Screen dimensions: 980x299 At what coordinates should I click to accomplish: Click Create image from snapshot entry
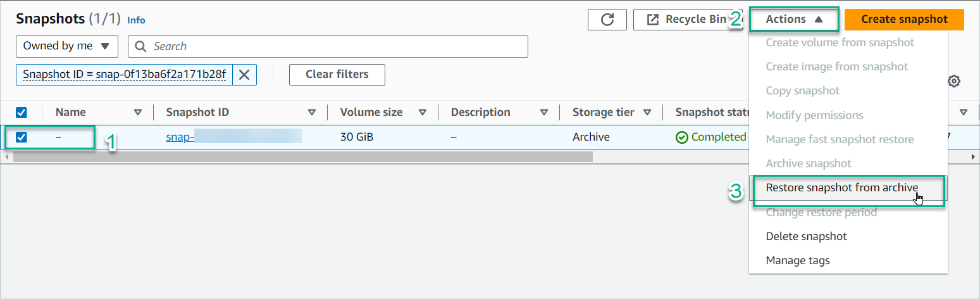click(848, 67)
